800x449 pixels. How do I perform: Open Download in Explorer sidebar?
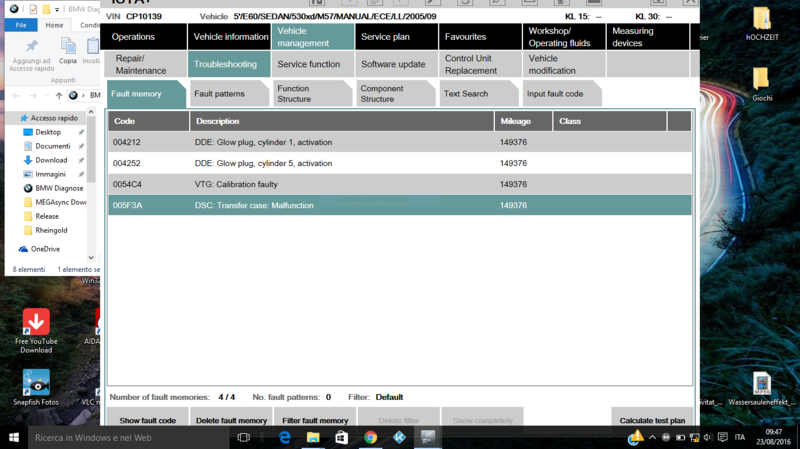point(51,160)
